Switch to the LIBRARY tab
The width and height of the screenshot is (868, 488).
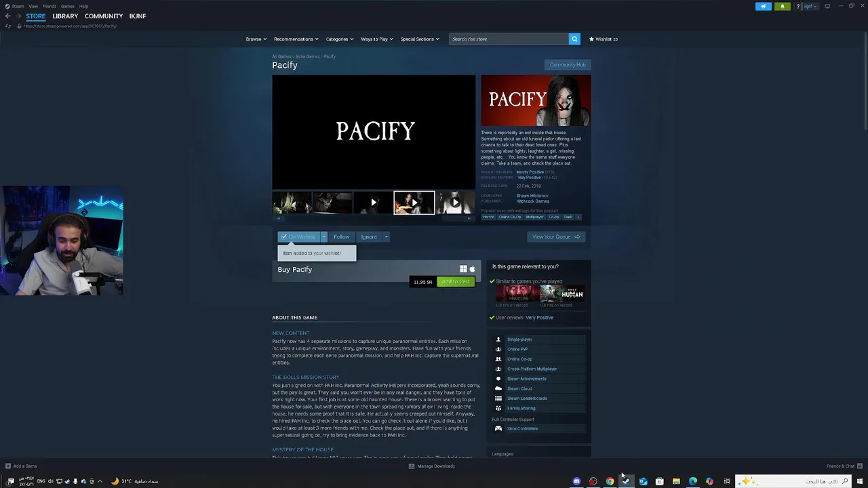pos(65,16)
